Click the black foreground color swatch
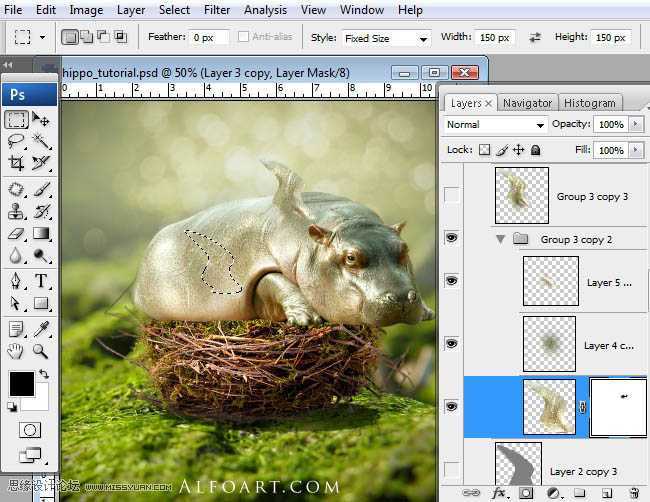The height and width of the screenshot is (502, 650). tap(21, 382)
